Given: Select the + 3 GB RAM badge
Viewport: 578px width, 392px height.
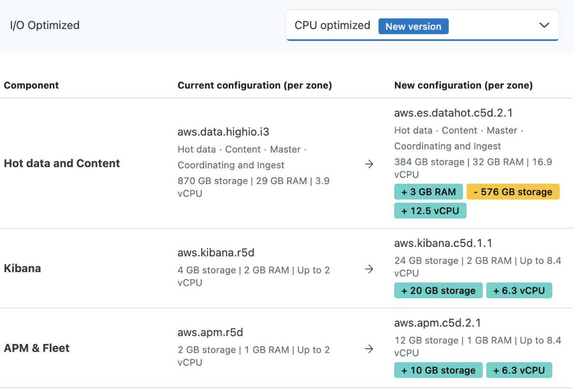Looking at the screenshot, I should [x=428, y=191].
